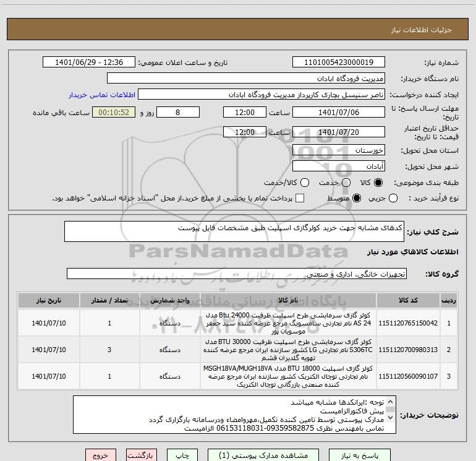Choose the متوسط purchase process option
This screenshot has height=461, width=476.
click(x=357, y=198)
